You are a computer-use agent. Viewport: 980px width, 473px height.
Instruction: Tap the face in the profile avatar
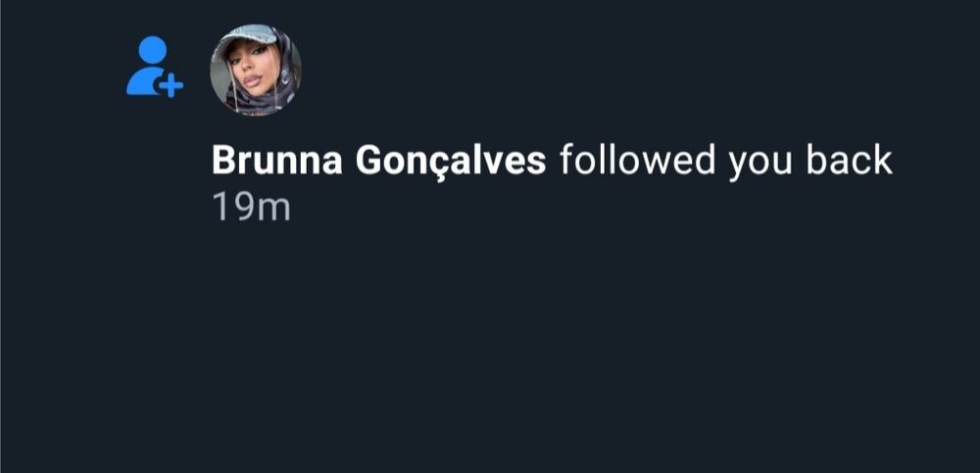[x=249, y=71]
